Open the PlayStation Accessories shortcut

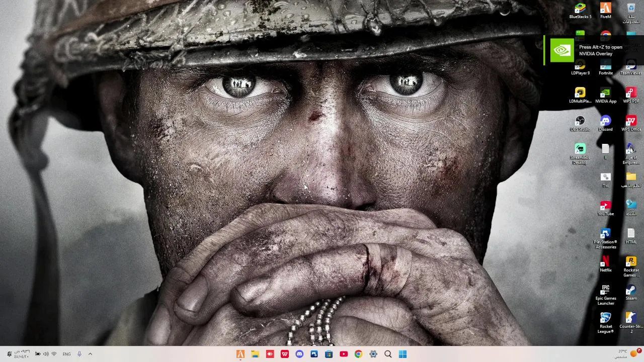pos(606,238)
